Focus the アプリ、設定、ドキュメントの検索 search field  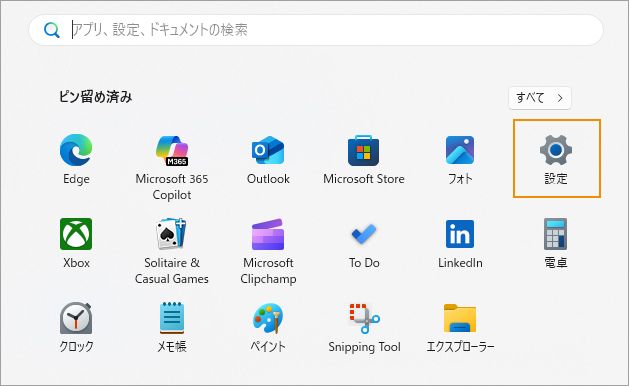(x=316, y=30)
